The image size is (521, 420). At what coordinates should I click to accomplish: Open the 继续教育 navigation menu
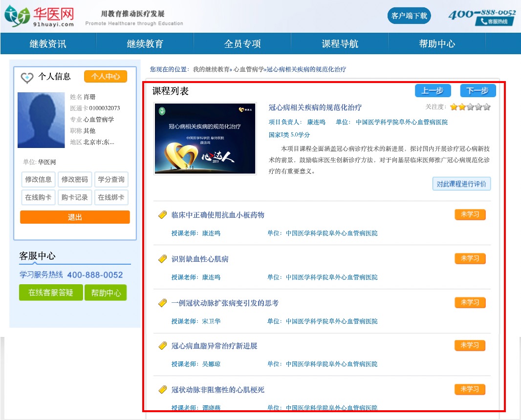pos(145,44)
